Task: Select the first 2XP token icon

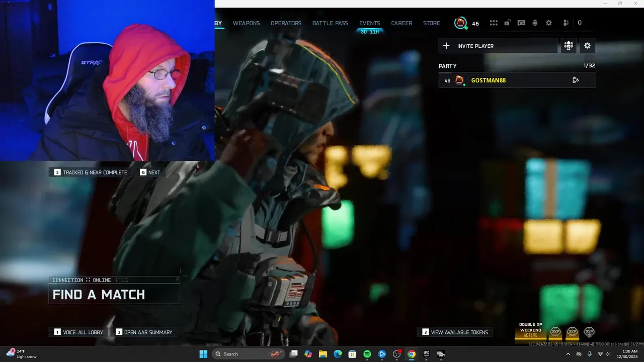Action: click(555, 332)
